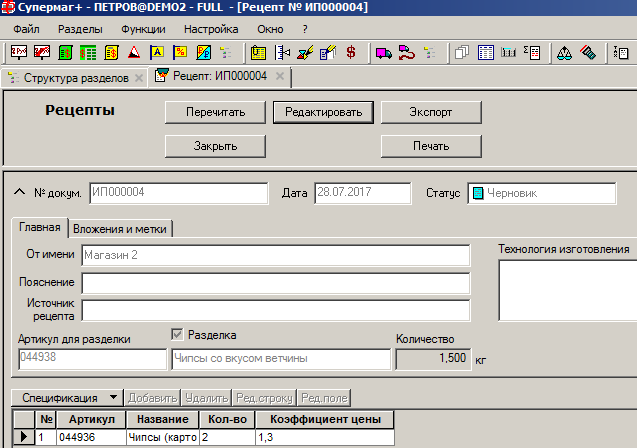Open the green dollar document toolbar icon
Screen dimensions: 637x448
[65, 52]
